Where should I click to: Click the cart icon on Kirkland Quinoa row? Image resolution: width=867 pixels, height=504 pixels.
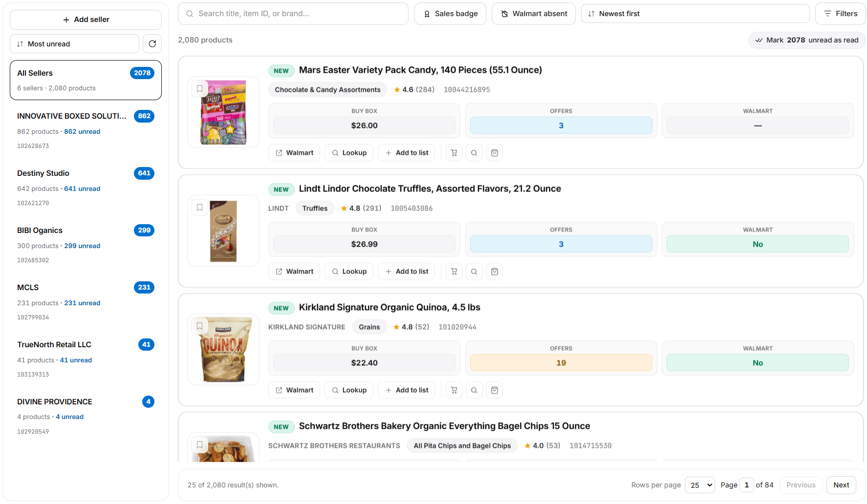point(454,390)
